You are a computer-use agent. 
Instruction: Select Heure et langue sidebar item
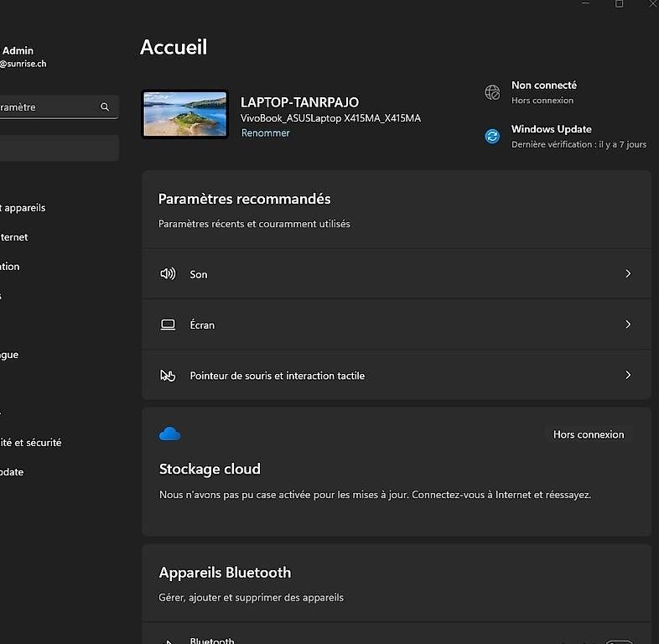9,355
